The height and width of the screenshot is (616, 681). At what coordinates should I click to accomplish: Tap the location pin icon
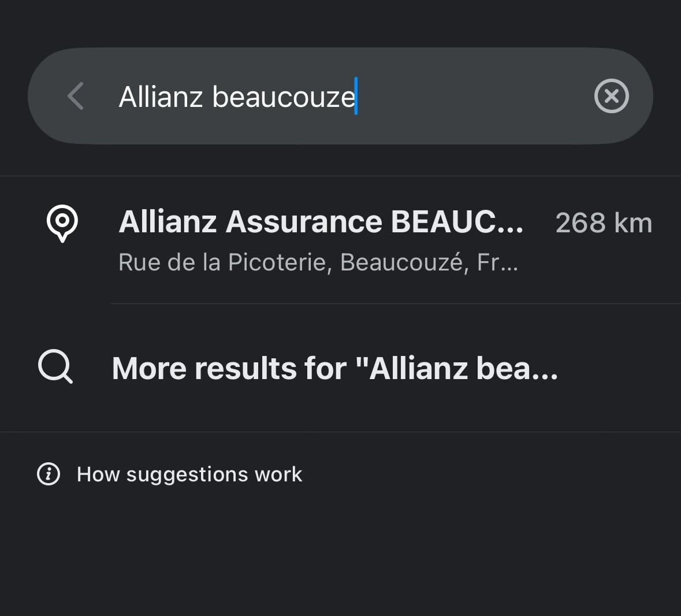[62, 223]
